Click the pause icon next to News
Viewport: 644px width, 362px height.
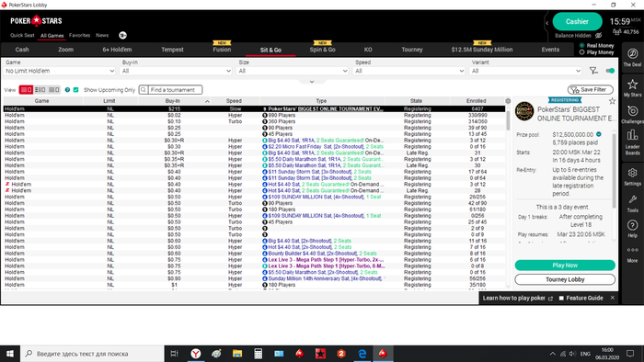coord(122,35)
